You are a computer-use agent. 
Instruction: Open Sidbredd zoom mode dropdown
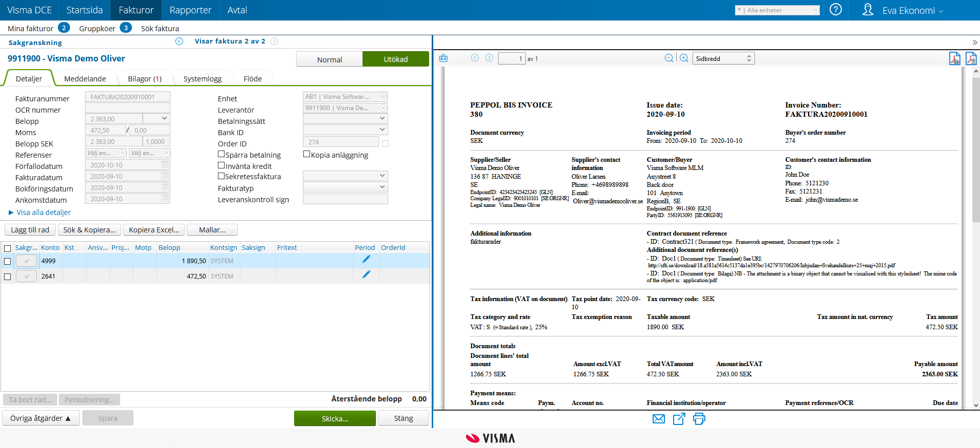point(723,58)
